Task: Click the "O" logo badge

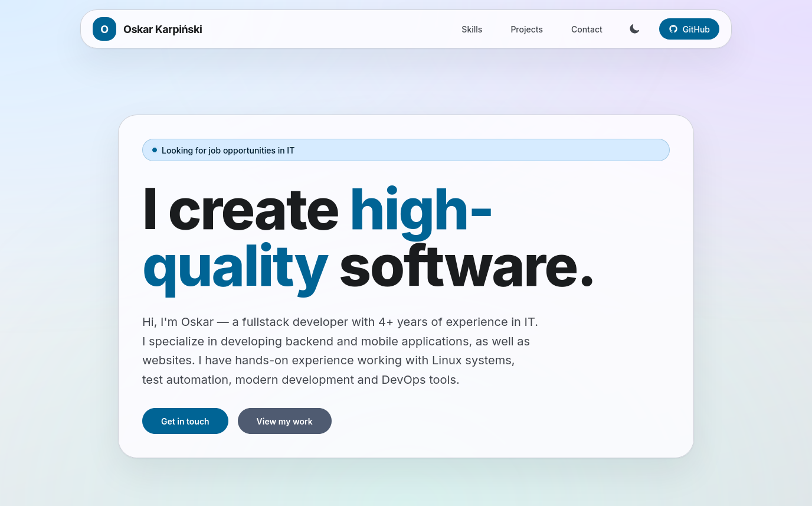Action: 104,29
